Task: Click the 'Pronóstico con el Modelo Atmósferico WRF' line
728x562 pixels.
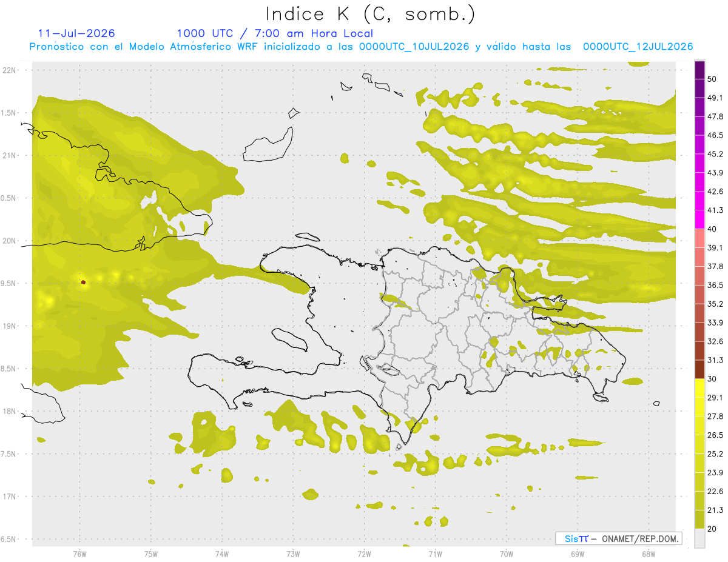Action: 361,47
